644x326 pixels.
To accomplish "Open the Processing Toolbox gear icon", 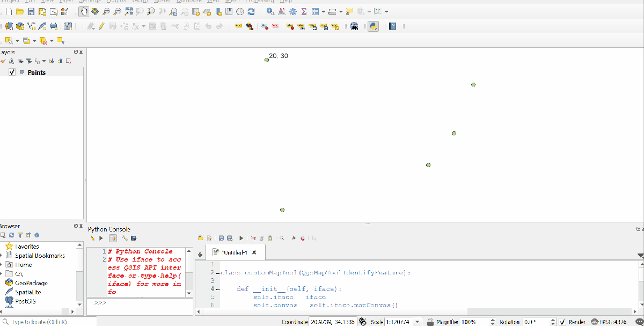I will pyautogui.click(x=292, y=11).
